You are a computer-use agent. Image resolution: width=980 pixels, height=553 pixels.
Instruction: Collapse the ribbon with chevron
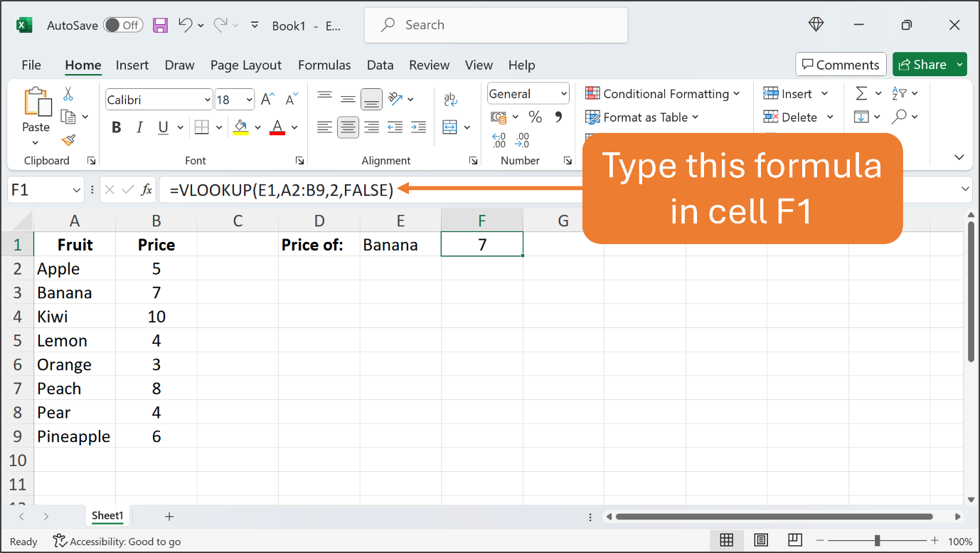coord(959,157)
